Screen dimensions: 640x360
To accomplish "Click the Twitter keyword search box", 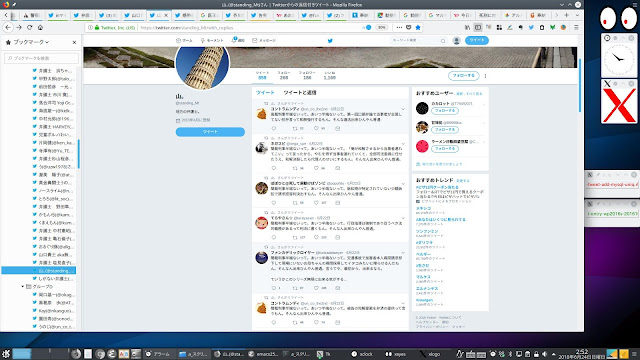I will tap(418, 40).
